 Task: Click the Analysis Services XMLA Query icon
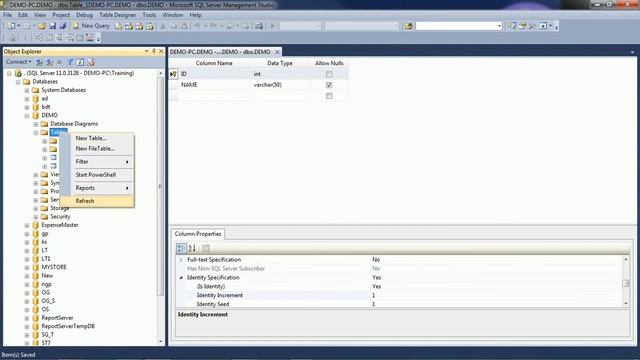150,26
